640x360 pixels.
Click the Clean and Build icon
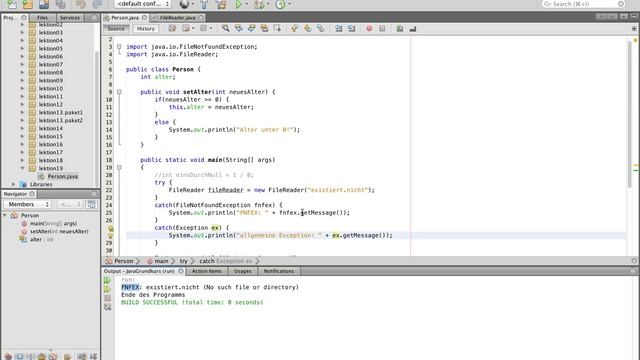[221, 4]
